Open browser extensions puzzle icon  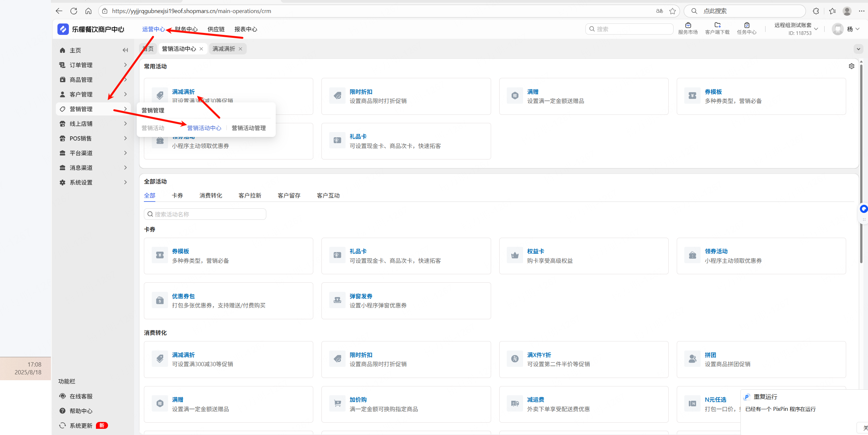pos(816,11)
